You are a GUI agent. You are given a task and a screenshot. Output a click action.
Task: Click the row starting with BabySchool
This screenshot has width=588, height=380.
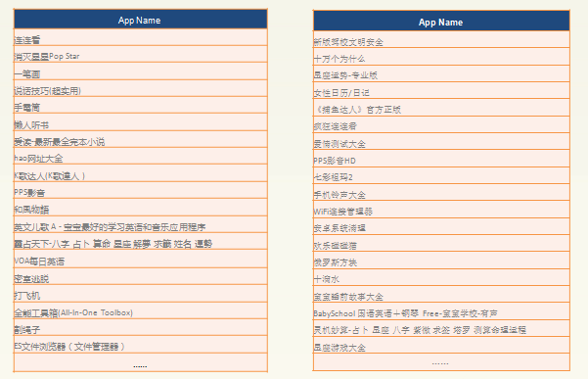coord(441,311)
